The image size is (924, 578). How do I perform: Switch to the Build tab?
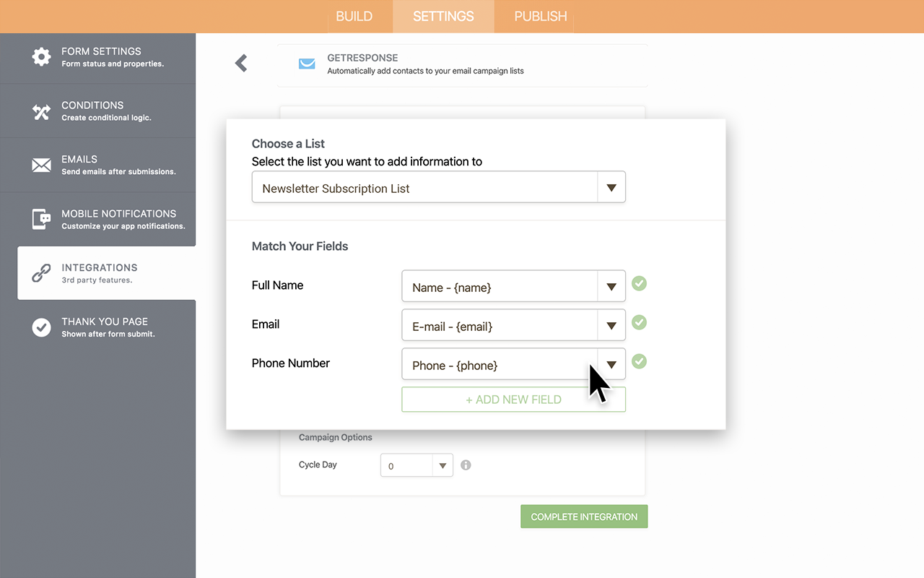pos(354,17)
